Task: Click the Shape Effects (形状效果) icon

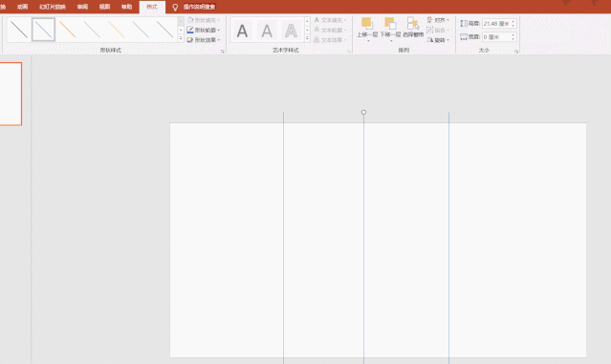Action: coord(190,40)
